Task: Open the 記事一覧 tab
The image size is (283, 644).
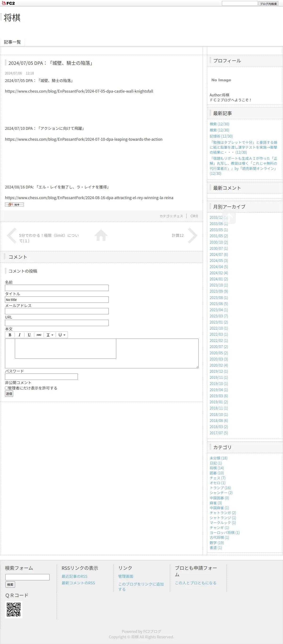Action: coord(12,42)
